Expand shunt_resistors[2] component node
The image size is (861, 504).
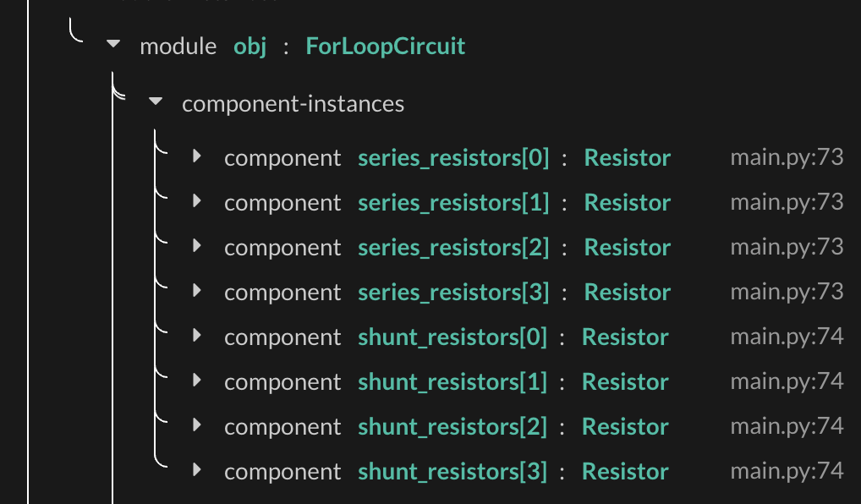(x=195, y=426)
